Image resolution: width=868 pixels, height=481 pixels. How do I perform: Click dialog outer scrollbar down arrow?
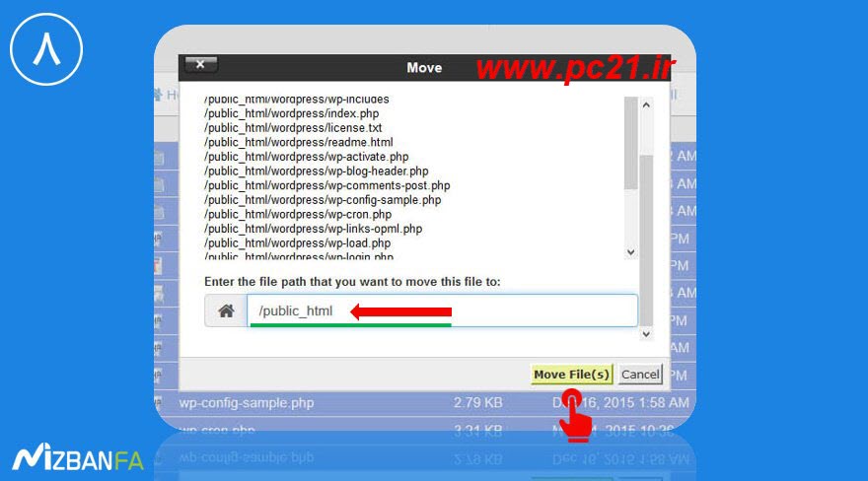(x=646, y=334)
